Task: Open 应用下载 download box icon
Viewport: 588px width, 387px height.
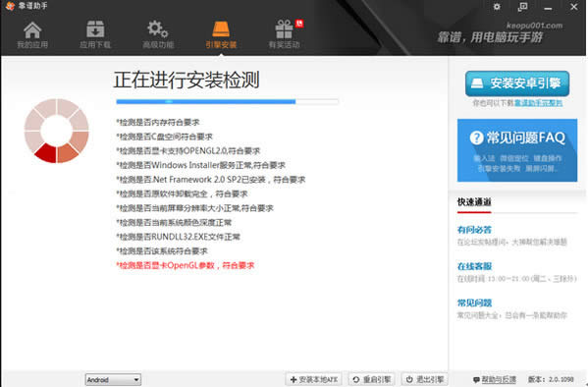Action: point(95,29)
